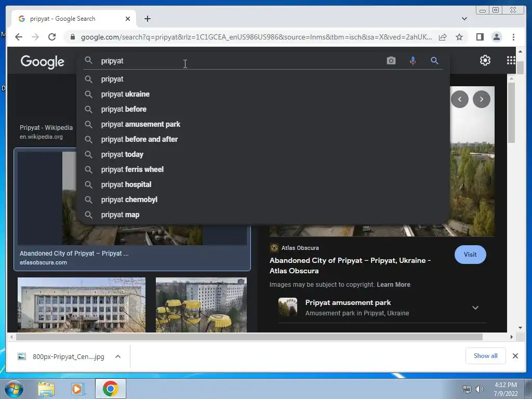Select the 'pripyat before and after' suggestion
The image size is (532, 399).
pos(263,139)
